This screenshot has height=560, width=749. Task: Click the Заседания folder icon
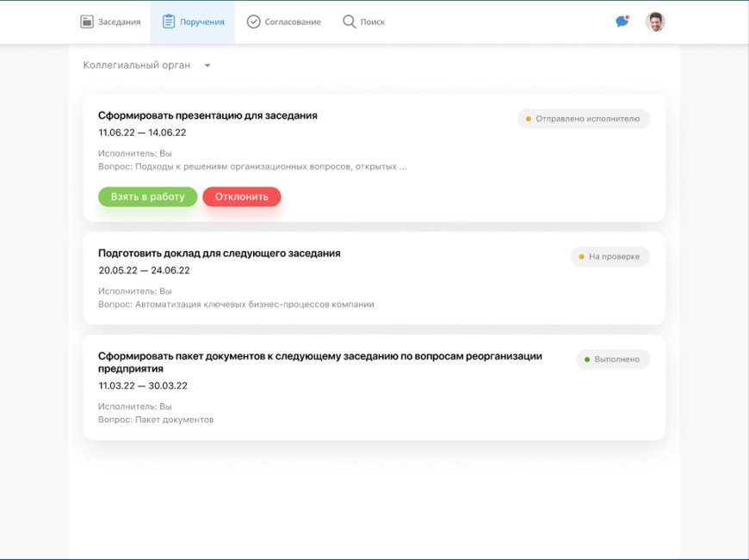pos(86,22)
